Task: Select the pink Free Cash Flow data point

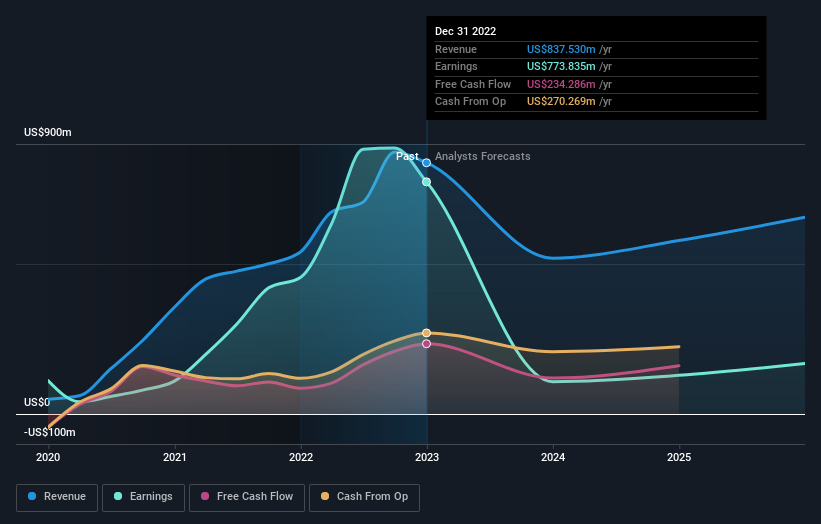Action: click(427, 344)
